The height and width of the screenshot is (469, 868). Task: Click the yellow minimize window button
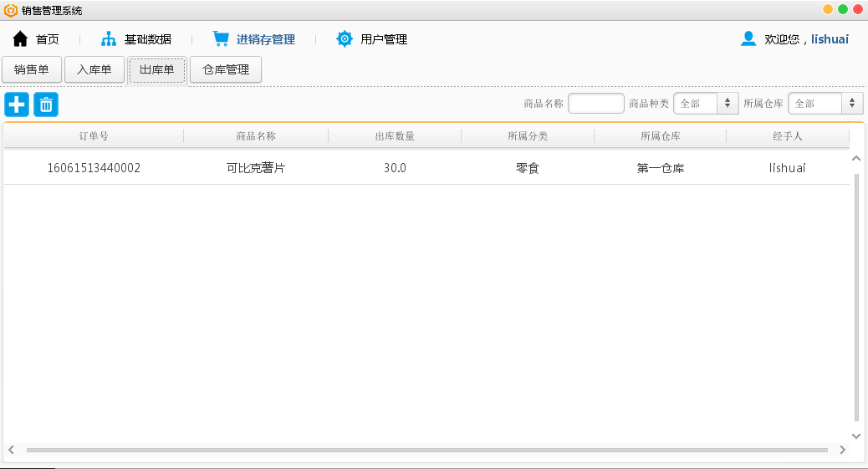click(828, 9)
